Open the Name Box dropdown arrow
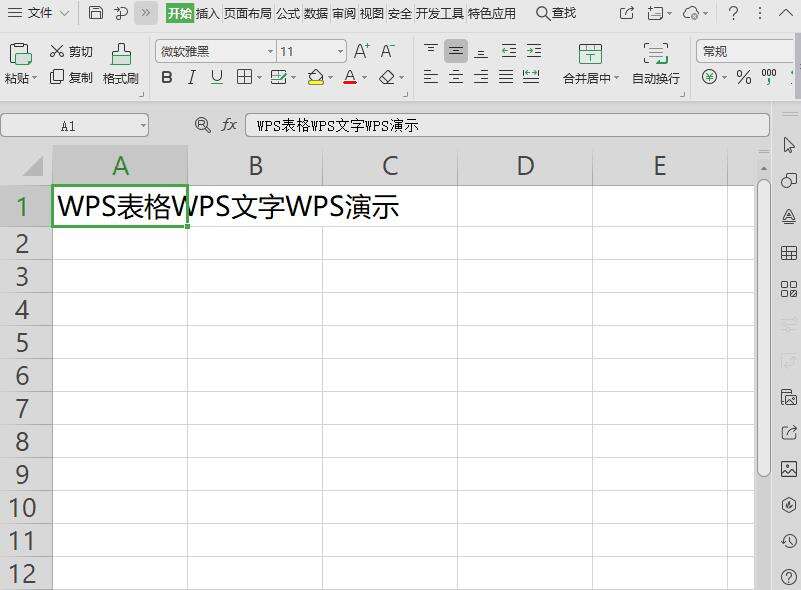801x590 pixels. pos(144,126)
